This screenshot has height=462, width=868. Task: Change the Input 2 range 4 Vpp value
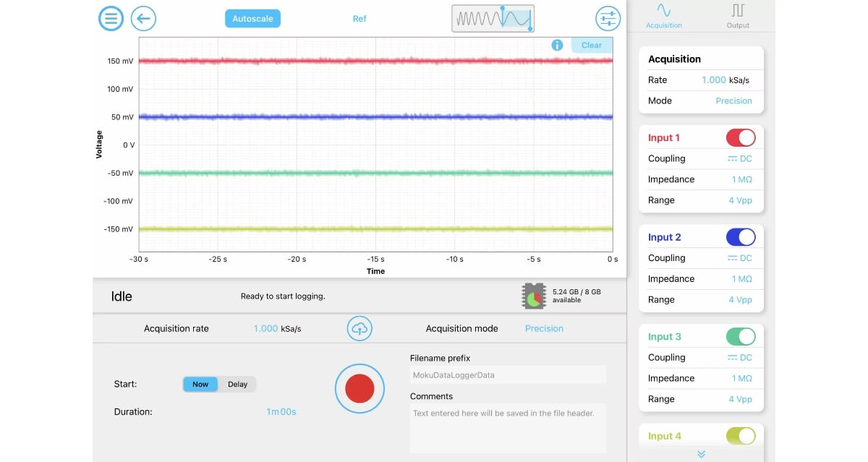740,299
